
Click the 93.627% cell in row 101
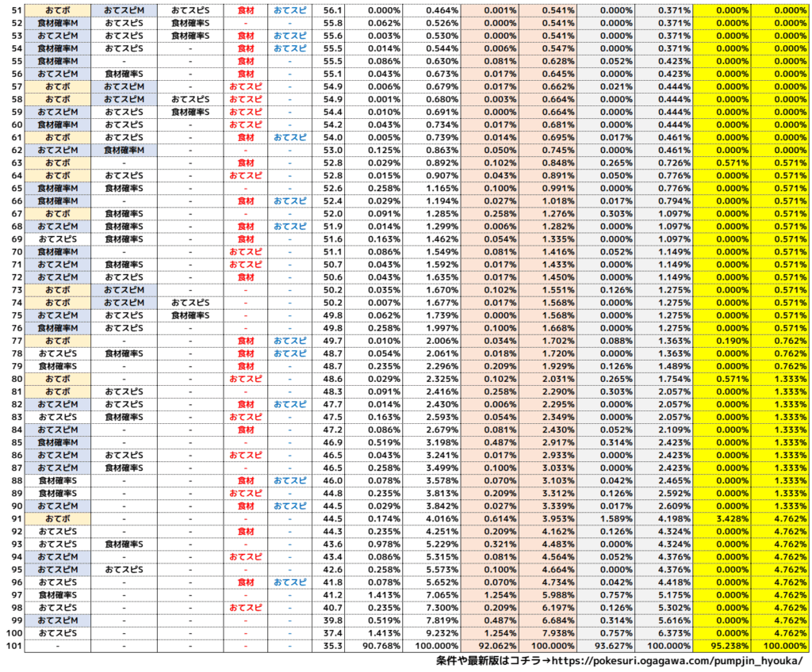point(606,646)
